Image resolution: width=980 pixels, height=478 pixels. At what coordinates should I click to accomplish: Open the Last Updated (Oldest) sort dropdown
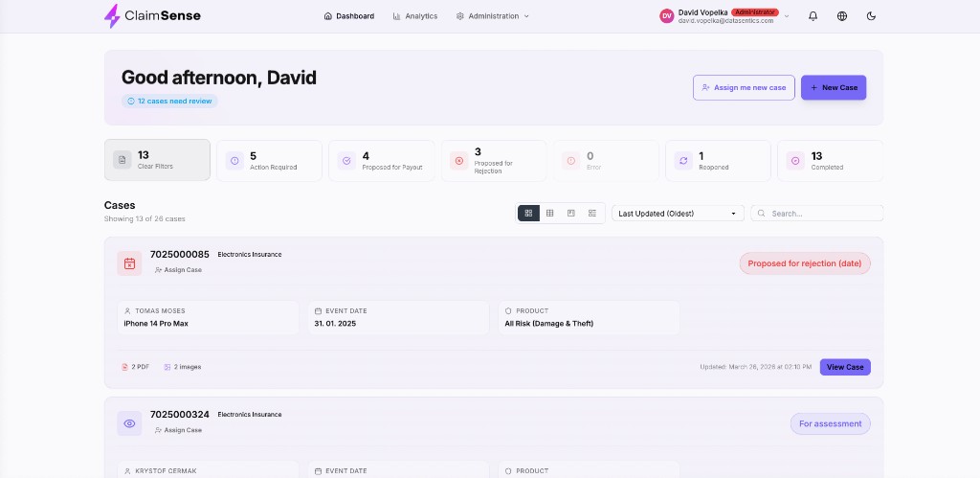click(x=679, y=214)
